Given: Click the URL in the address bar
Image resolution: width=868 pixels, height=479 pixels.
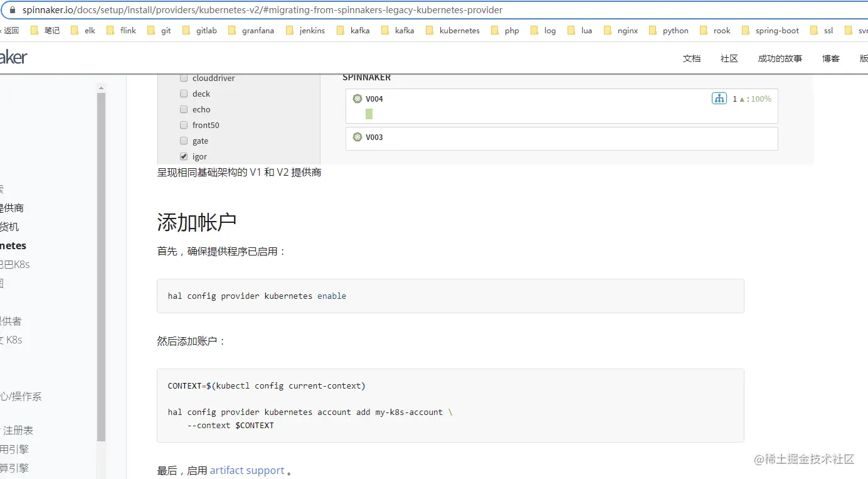Looking at the screenshot, I should [262, 10].
